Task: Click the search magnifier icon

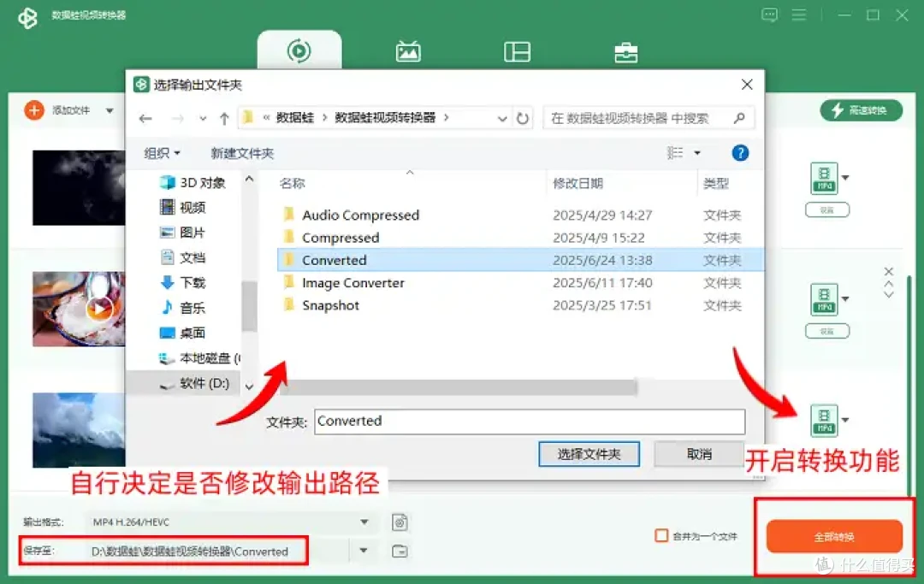Action: pos(739,118)
